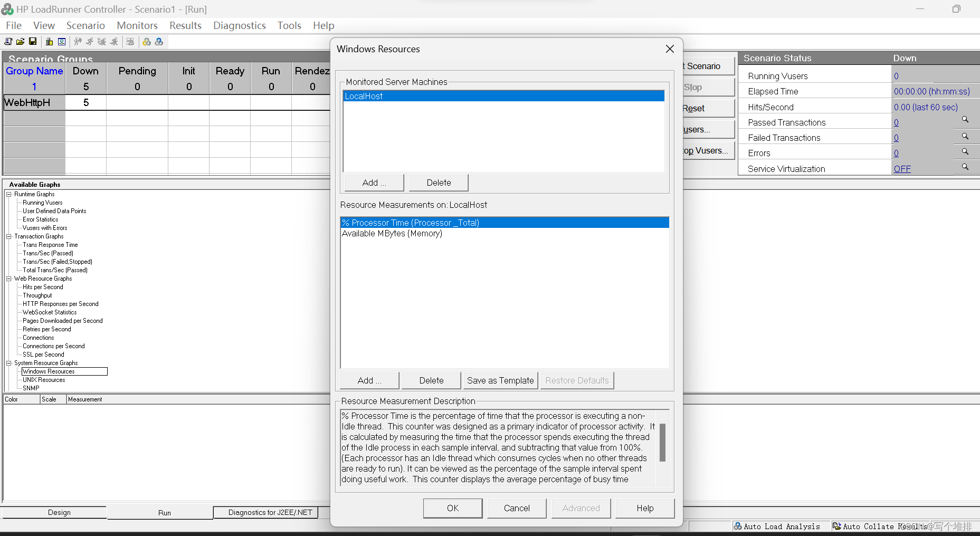
Task: Select Available MBytes (Memory) measurement
Action: coord(392,233)
